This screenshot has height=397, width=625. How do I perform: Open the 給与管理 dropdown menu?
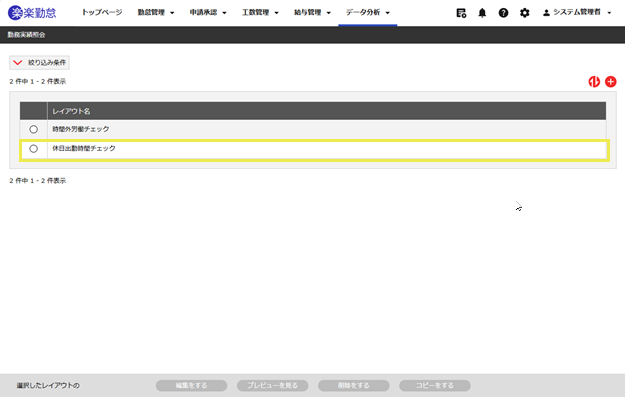pyautogui.click(x=312, y=13)
